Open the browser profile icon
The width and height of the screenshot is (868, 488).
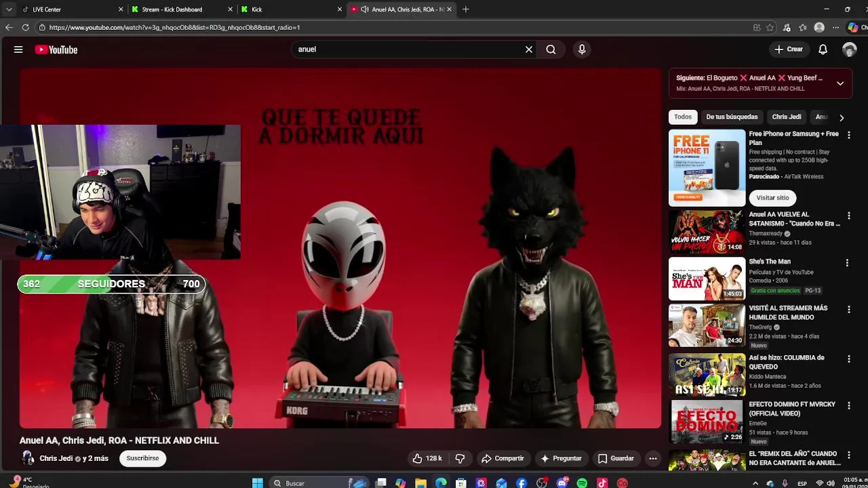(x=819, y=28)
